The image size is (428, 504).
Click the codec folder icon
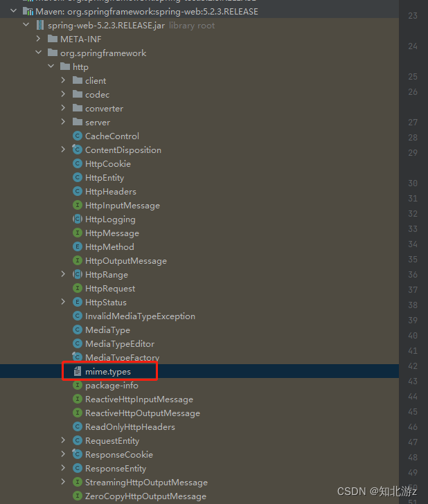pos(78,94)
